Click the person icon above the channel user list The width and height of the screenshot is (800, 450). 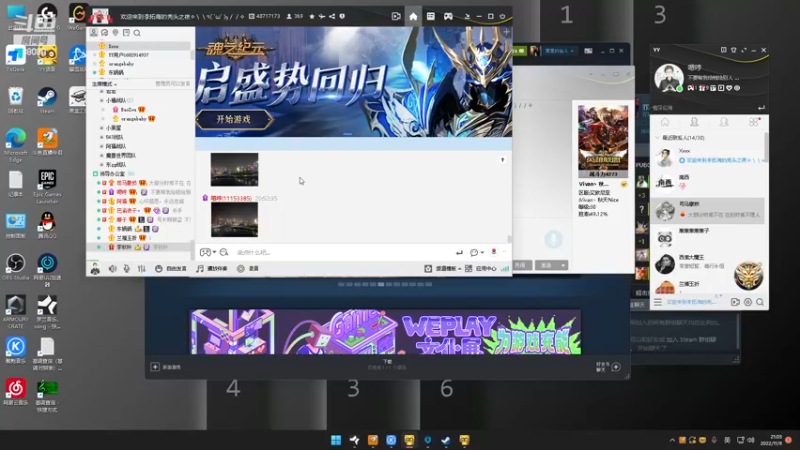pyautogui.click(x=94, y=33)
